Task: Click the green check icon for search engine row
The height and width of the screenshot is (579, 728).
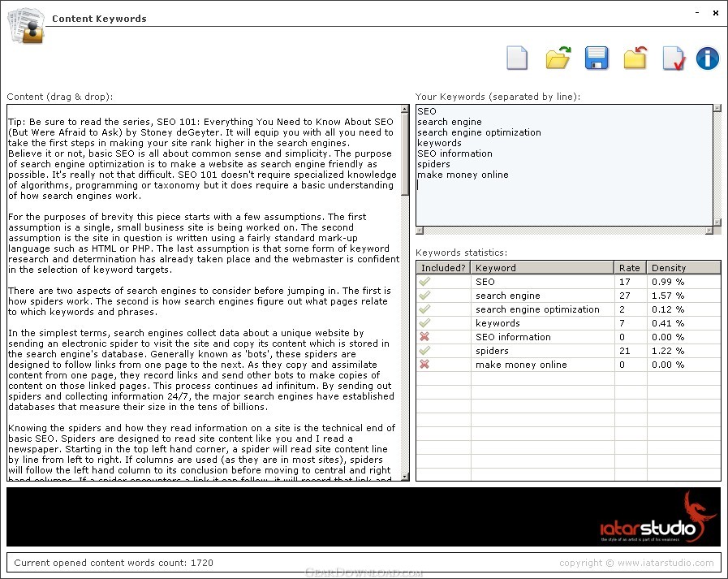Action: 424,296
